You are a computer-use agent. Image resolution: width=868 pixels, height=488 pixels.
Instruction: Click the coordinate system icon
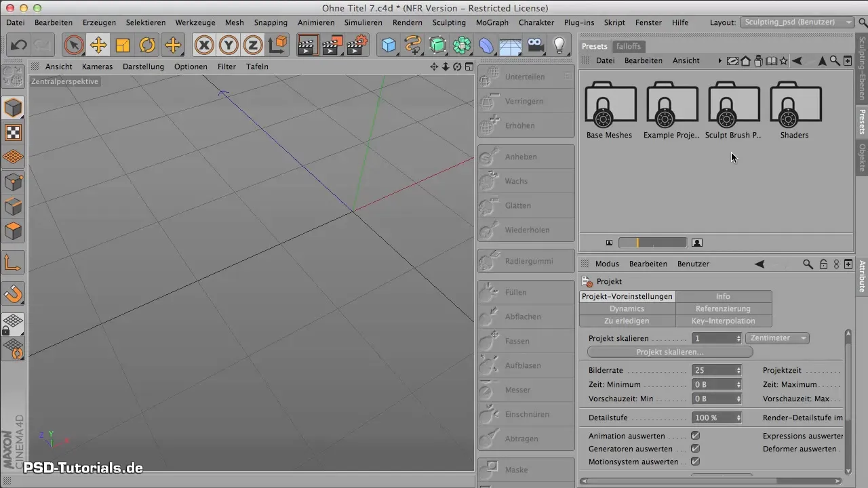pos(278,45)
